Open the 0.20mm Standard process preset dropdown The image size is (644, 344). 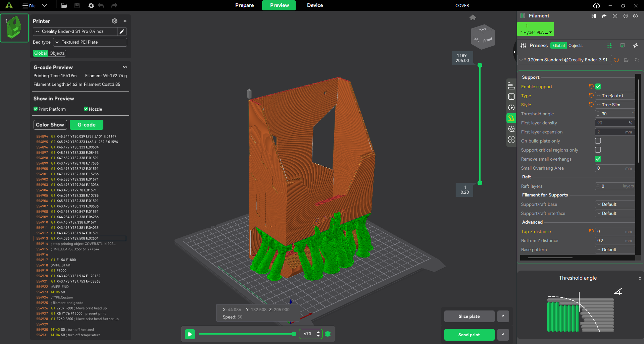(565, 60)
